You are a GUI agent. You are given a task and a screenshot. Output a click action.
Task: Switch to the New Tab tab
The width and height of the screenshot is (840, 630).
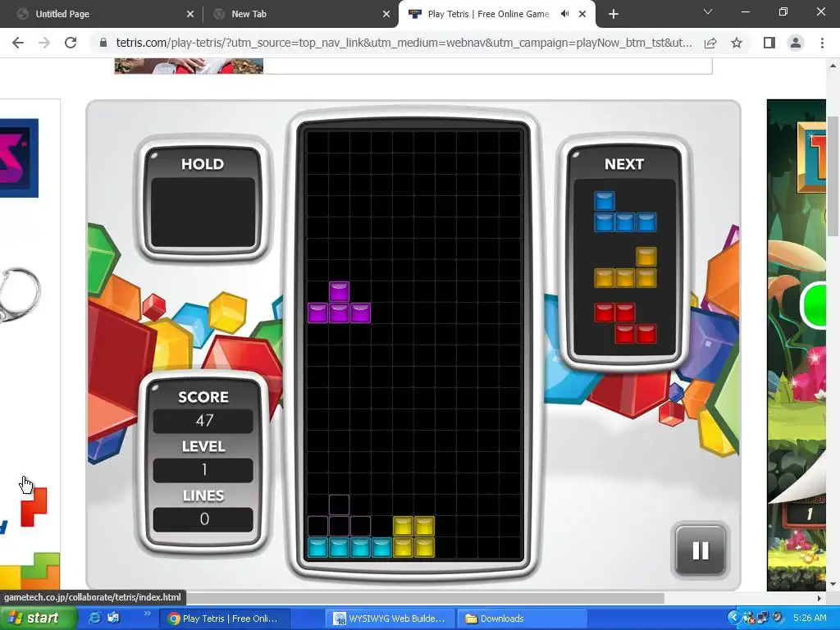pos(300,14)
